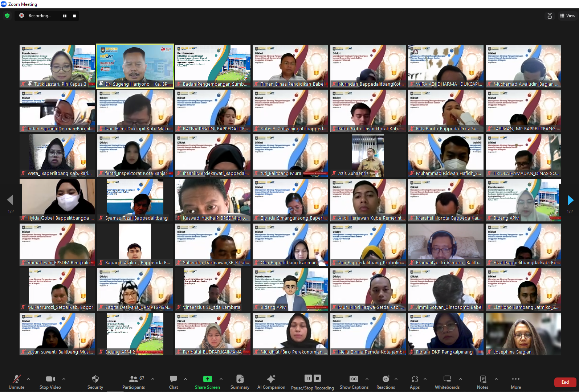Click muted mic icon on WIRA ADI DHARMA tile
The image size is (579, 392).
tap(412, 84)
